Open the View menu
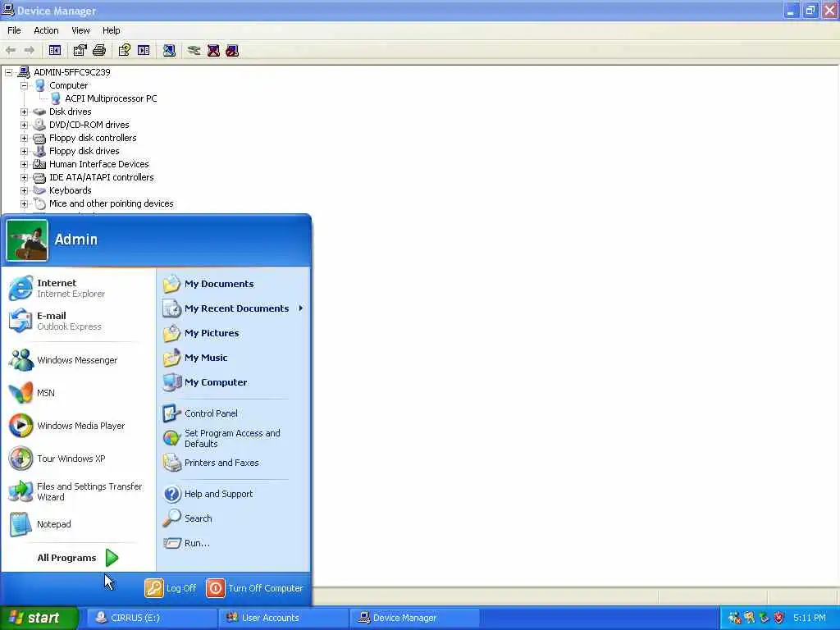The image size is (840, 630). pyautogui.click(x=80, y=30)
